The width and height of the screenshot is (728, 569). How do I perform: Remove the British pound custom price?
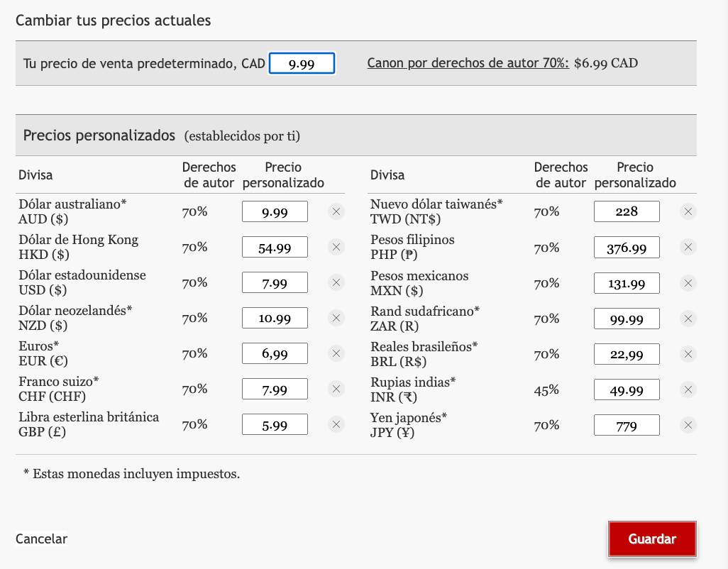click(336, 424)
